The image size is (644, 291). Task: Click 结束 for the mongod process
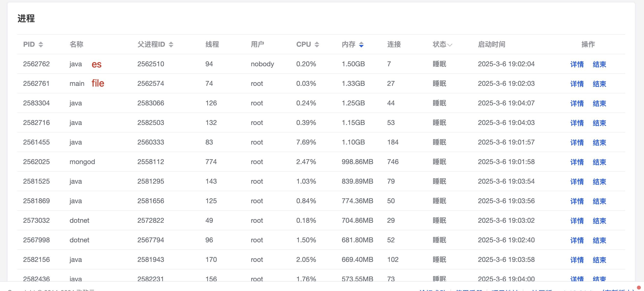click(x=599, y=162)
